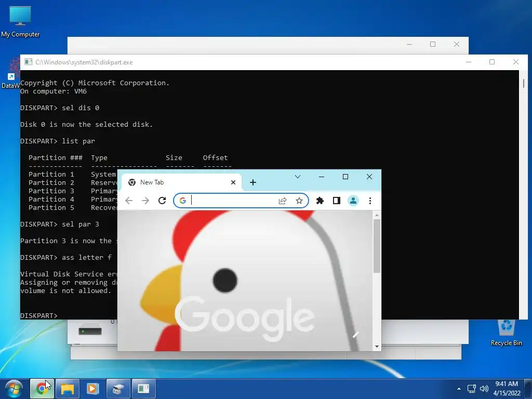Click the Chrome vertical scrollbar thumb

click(x=377, y=246)
